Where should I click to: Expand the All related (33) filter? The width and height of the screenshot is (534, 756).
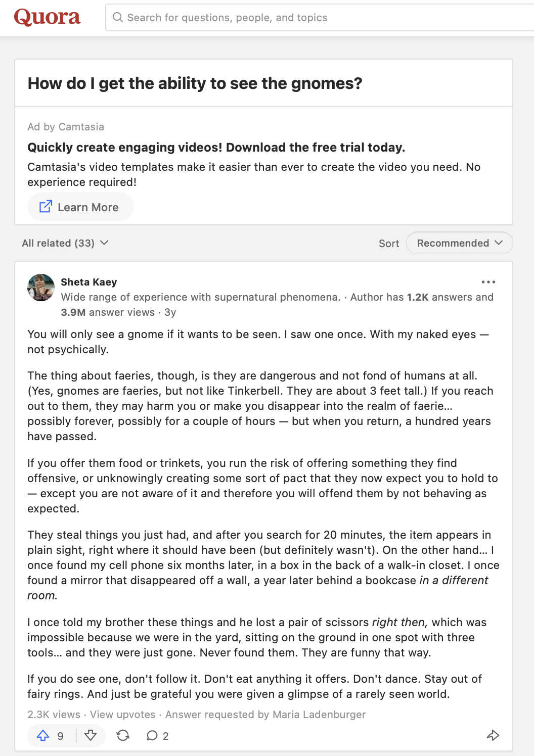coord(65,243)
